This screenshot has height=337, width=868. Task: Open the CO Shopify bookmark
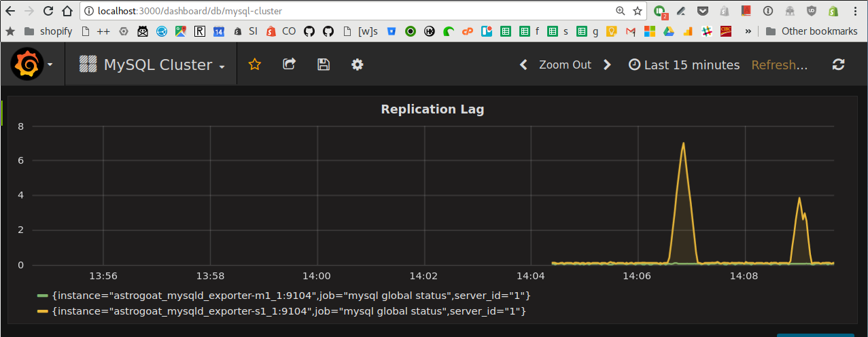coord(281,31)
